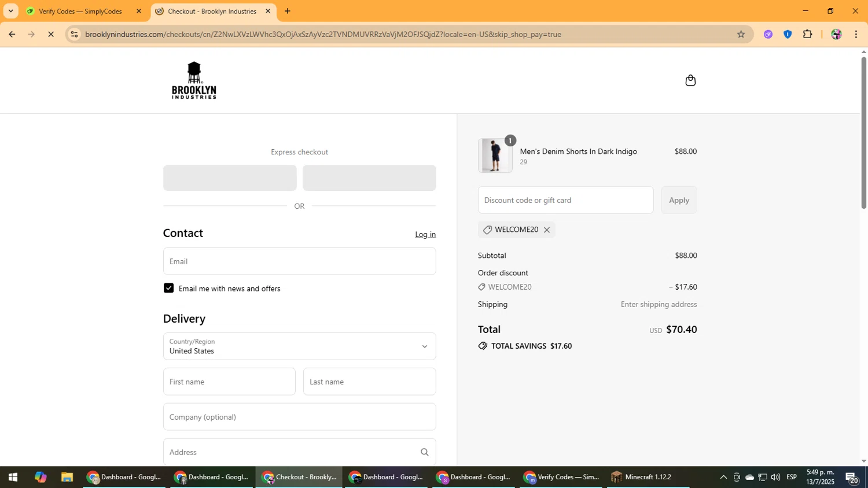The width and height of the screenshot is (868, 488).
Task: Click the ESP language indicator
Action: [x=792, y=477]
